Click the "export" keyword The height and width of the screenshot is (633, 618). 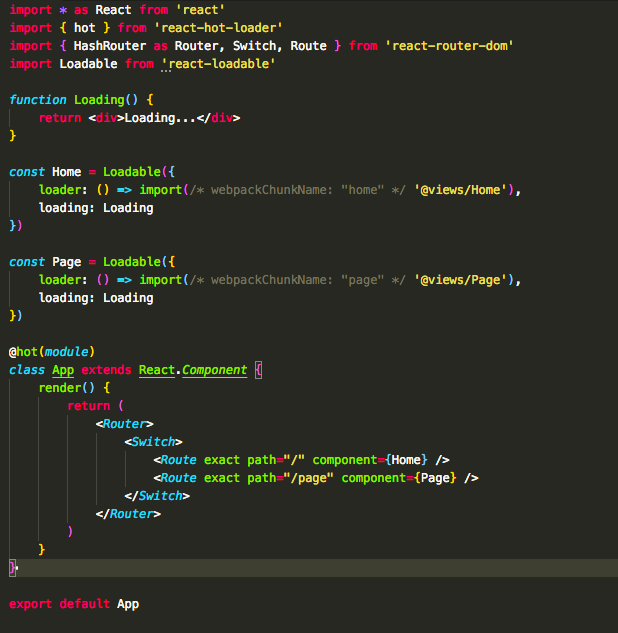click(x=30, y=604)
